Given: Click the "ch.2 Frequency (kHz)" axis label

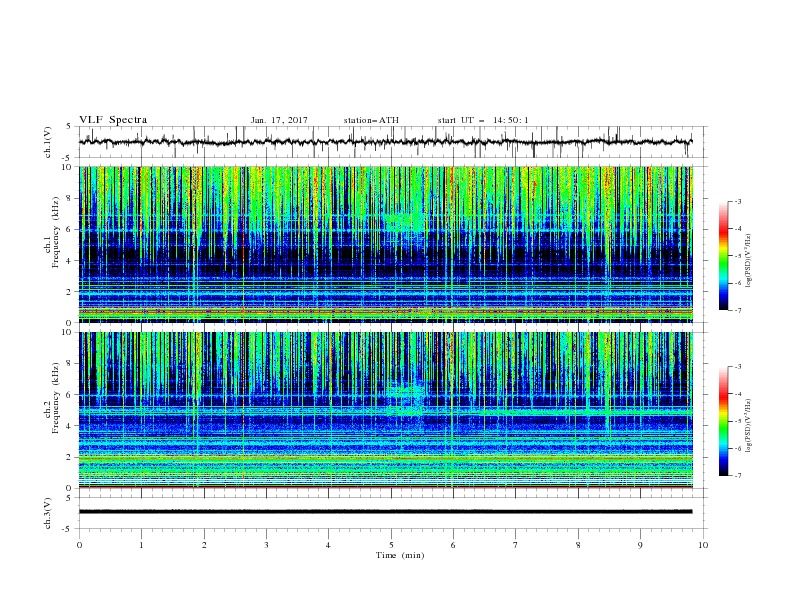Looking at the screenshot, I should click(x=52, y=398).
